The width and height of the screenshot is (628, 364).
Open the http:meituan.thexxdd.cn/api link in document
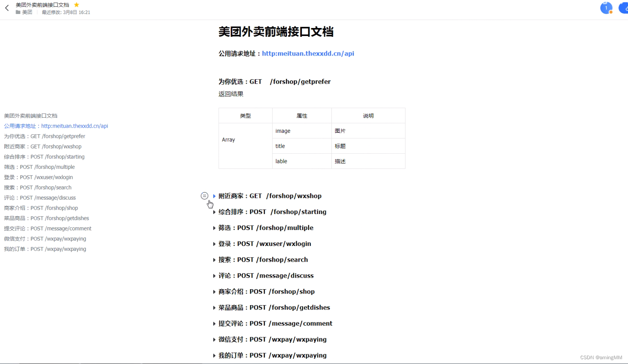pyautogui.click(x=308, y=54)
